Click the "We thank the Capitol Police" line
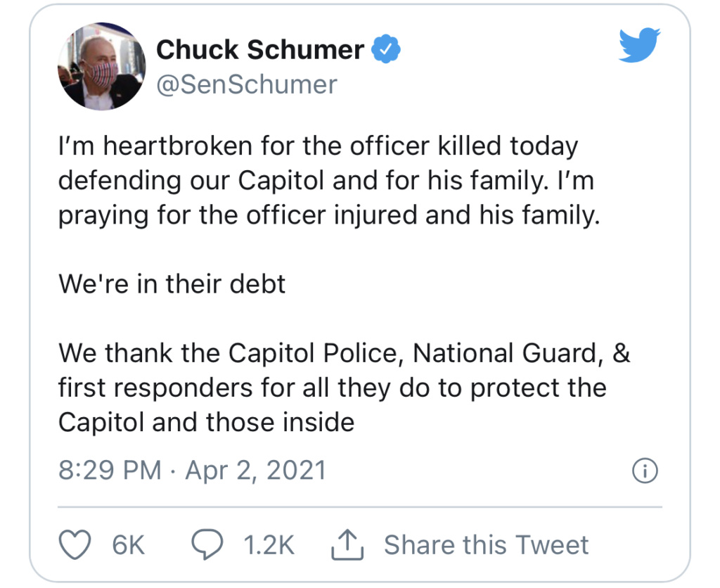Viewport: 720px width, 588px height. point(345,354)
